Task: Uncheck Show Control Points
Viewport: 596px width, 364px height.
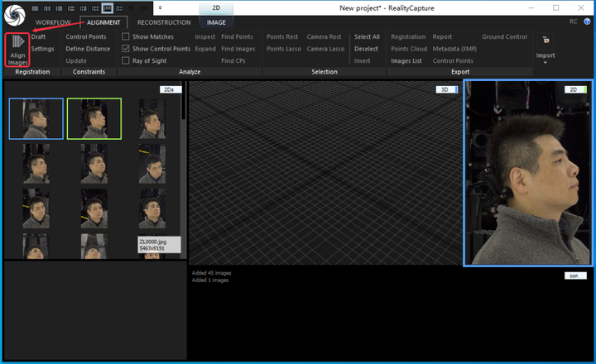Action: coord(126,49)
